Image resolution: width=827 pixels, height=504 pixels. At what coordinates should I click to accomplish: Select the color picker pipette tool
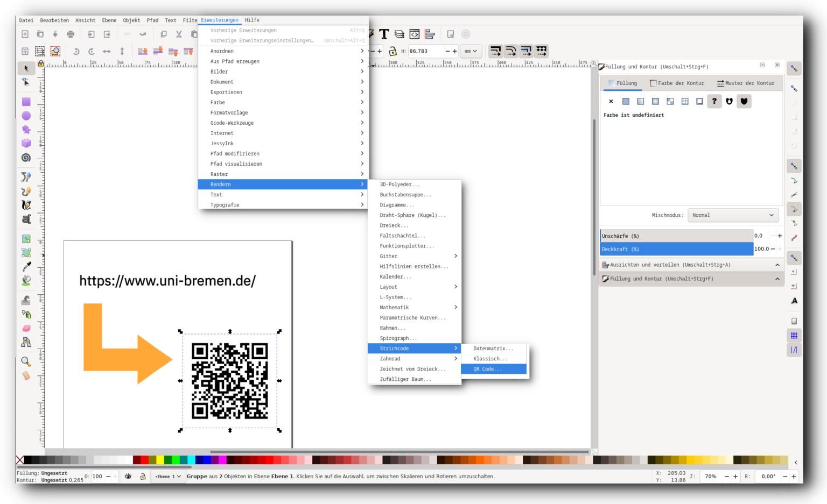coord(26,266)
